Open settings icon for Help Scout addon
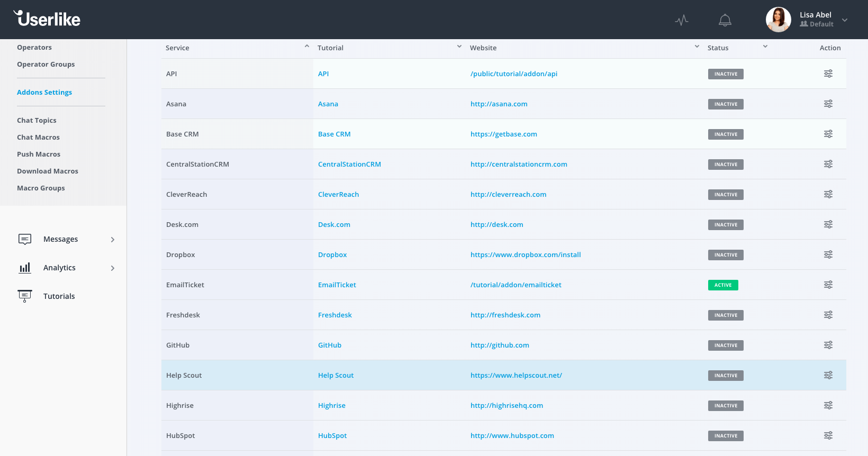The height and width of the screenshot is (456, 868). [828, 375]
